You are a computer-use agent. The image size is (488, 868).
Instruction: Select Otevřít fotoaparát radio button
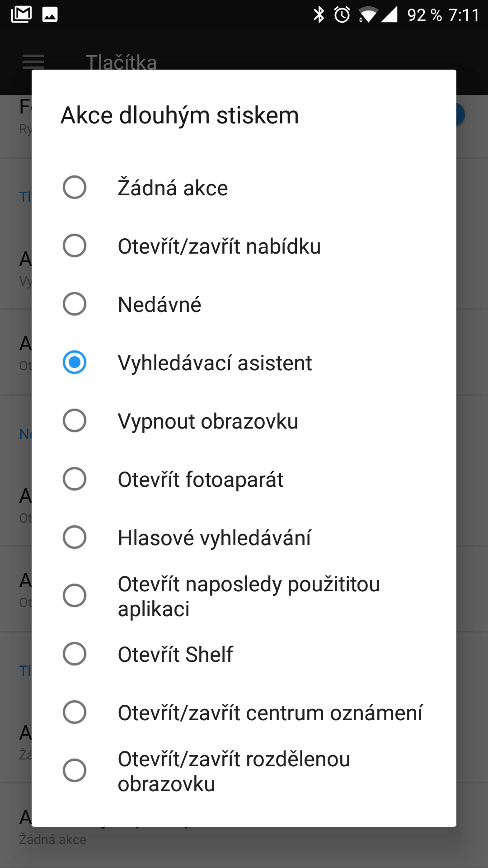75,479
